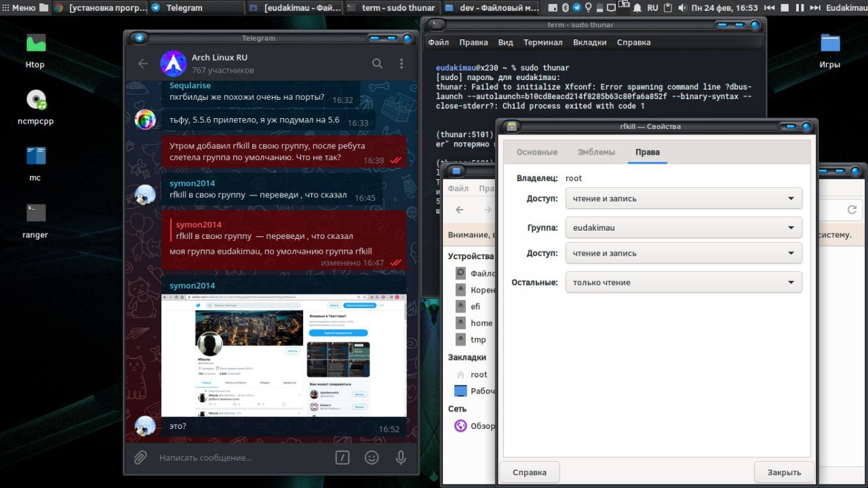Open Htop desktop icon
This screenshot has width=868, height=488.
pos(35,51)
